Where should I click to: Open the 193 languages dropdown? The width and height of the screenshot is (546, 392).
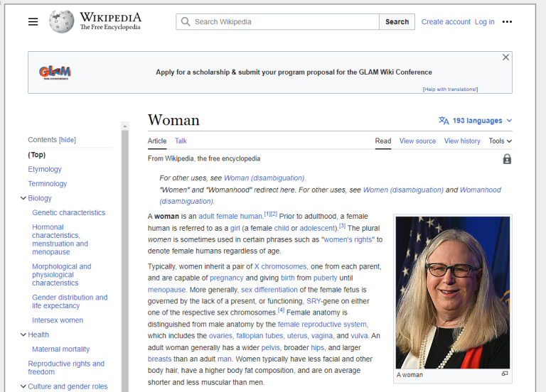coord(476,121)
